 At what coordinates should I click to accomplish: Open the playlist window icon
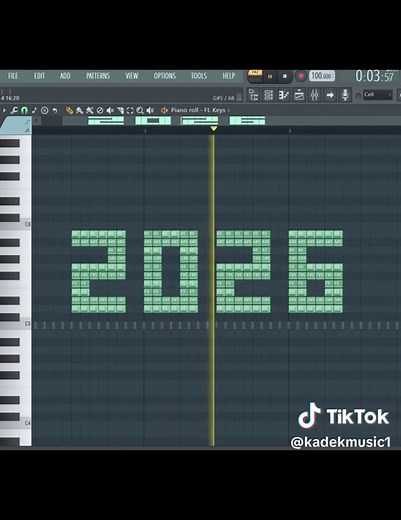pos(299,95)
